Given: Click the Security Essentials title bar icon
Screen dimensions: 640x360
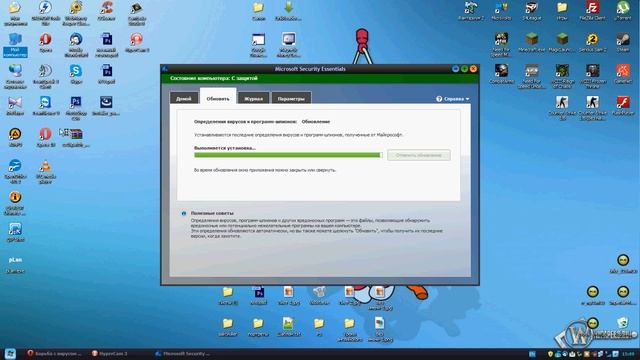Looking at the screenshot, I should click(165, 69).
